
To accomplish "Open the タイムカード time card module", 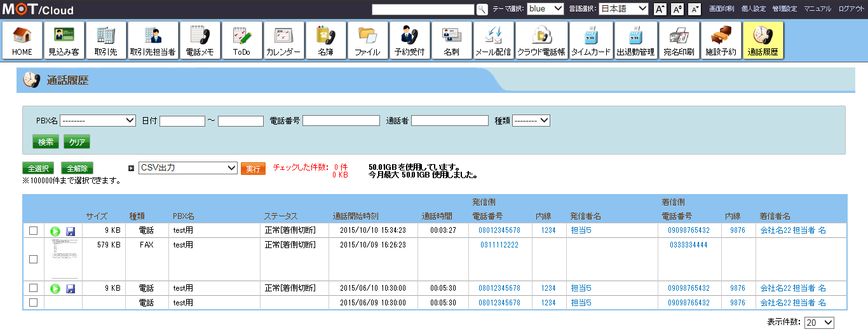I will 591,41.
